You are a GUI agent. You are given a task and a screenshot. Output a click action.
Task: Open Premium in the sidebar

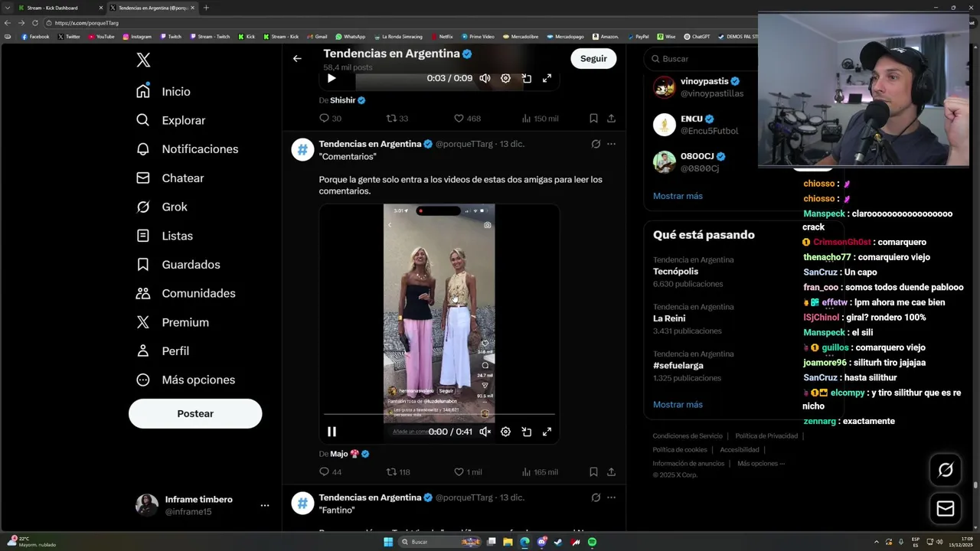click(x=172, y=322)
